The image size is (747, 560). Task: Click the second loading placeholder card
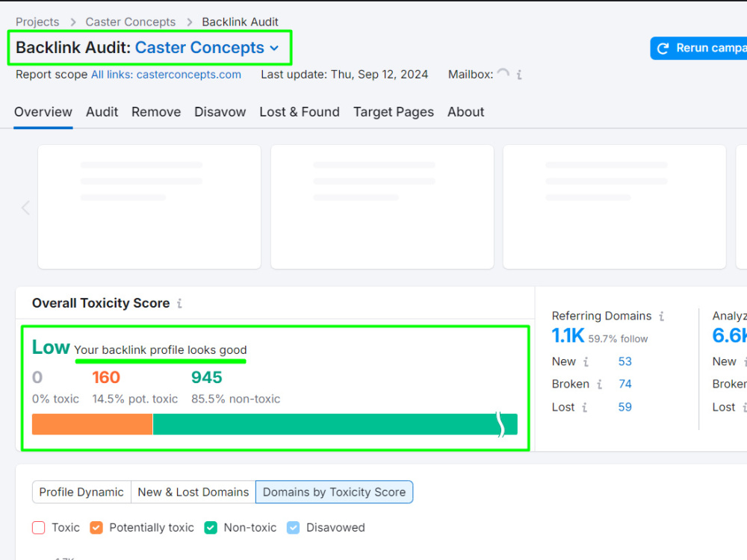tap(382, 207)
